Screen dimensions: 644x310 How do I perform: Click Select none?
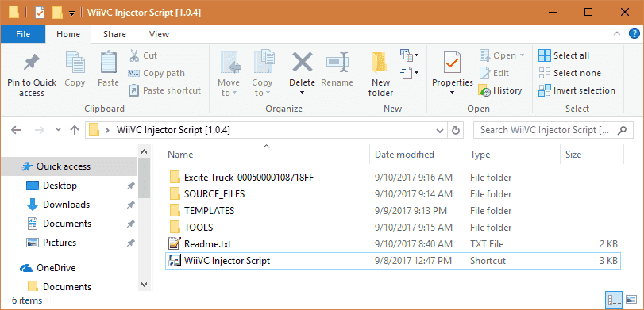point(569,74)
